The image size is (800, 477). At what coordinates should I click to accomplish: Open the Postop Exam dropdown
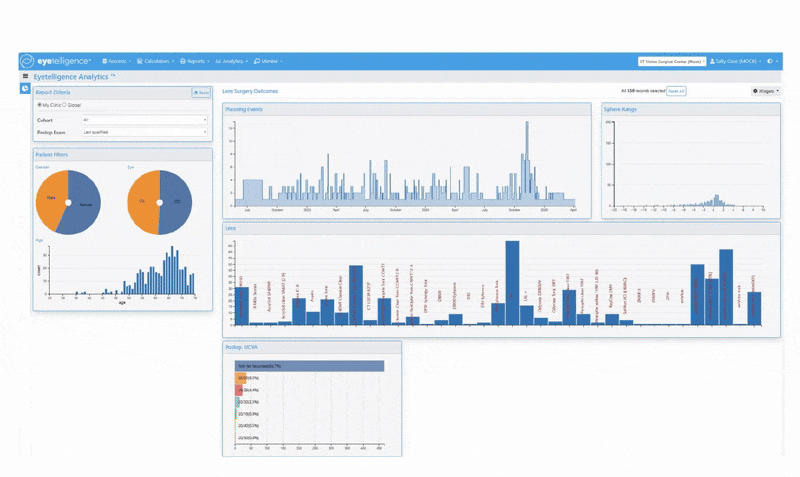tap(144, 131)
